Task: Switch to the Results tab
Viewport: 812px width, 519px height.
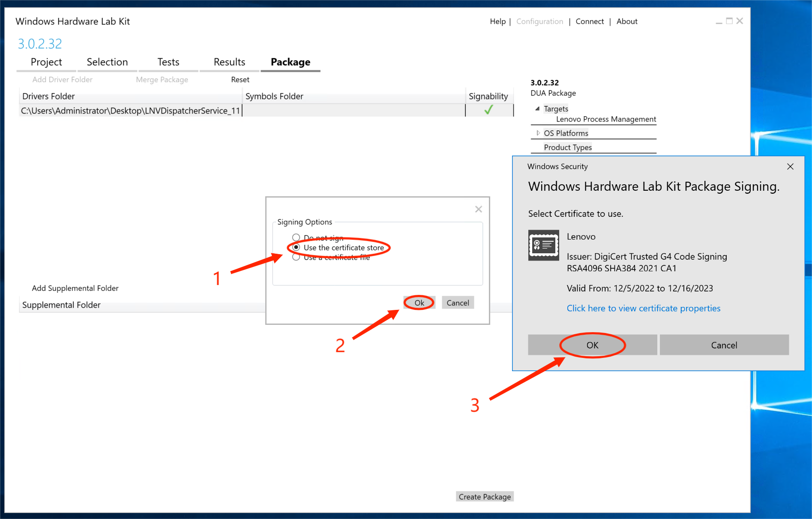Action: pyautogui.click(x=229, y=62)
